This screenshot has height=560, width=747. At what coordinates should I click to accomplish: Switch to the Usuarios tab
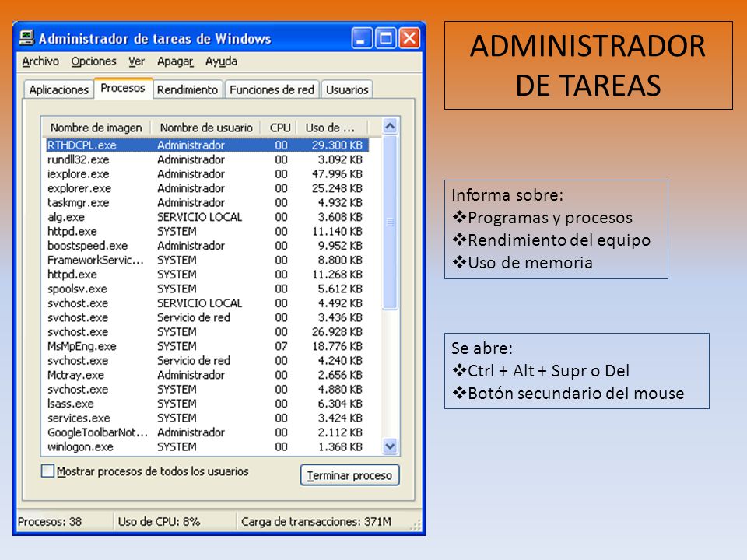(x=347, y=89)
